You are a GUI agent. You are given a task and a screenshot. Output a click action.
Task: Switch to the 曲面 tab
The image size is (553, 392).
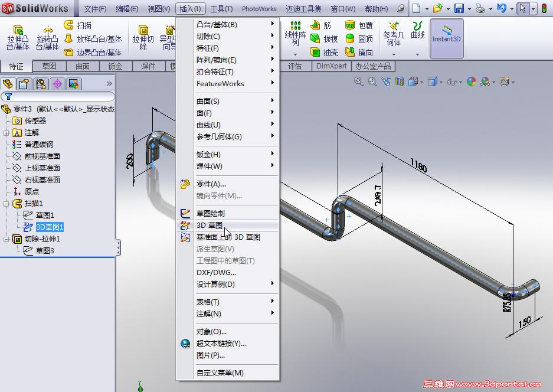83,66
